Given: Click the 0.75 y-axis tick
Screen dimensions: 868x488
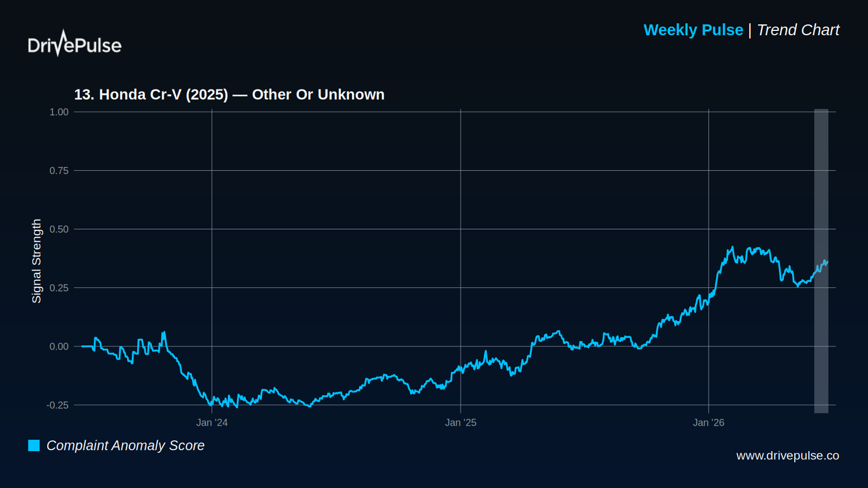Looking at the screenshot, I should [x=59, y=171].
